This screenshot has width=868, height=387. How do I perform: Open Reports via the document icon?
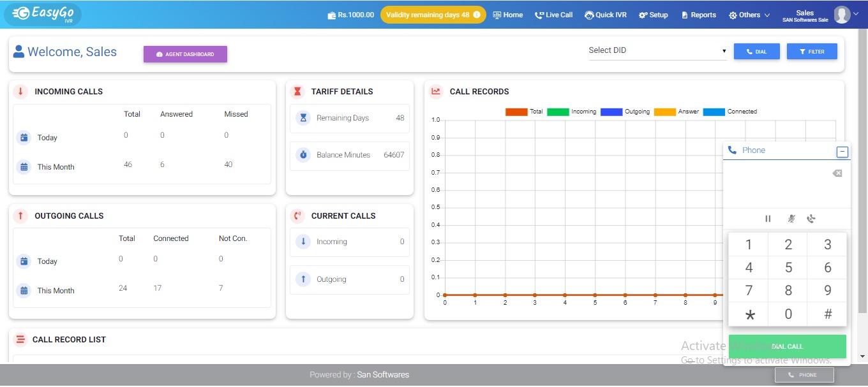coord(685,14)
